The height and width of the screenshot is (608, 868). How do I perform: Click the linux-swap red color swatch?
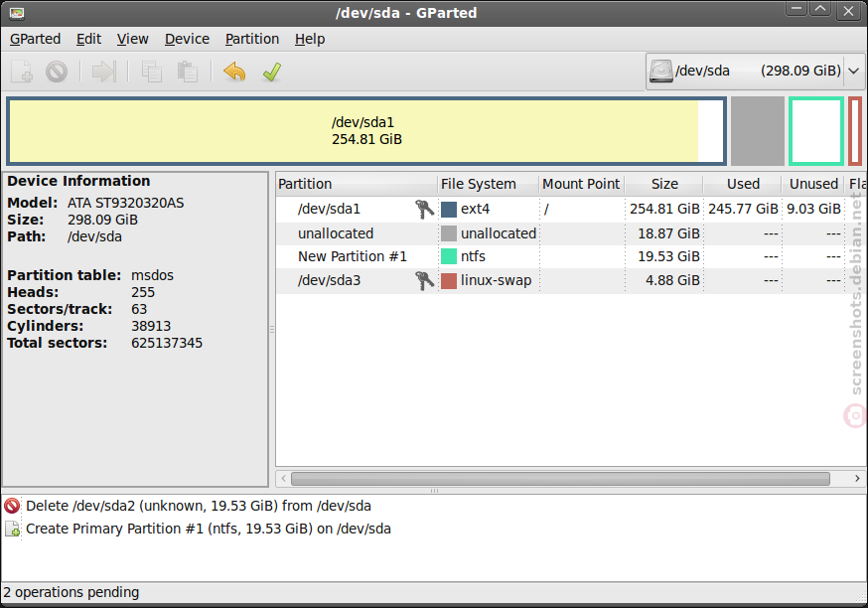pyautogui.click(x=449, y=281)
